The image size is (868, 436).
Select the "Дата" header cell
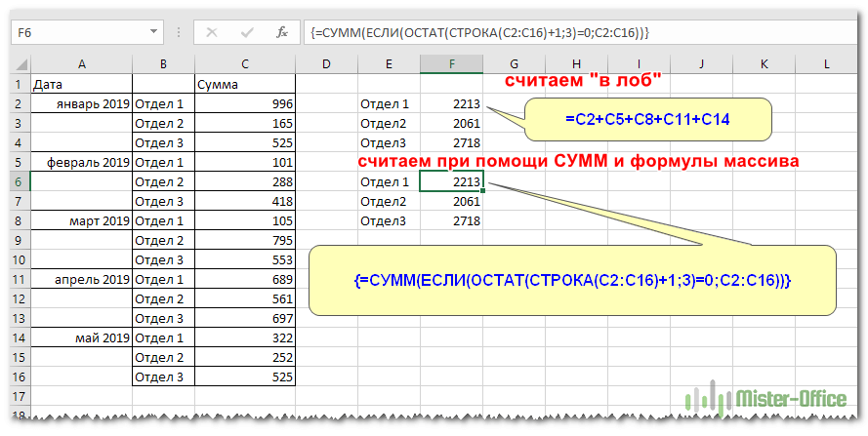(81, 85)
